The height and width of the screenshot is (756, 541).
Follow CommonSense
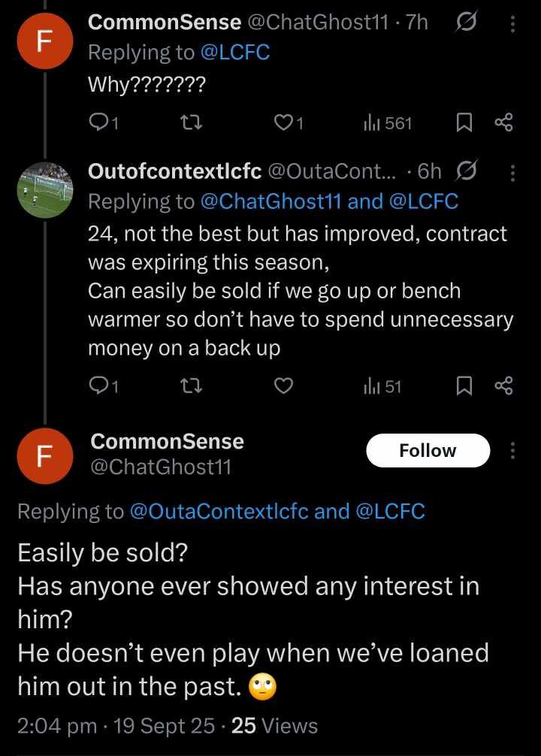(428, 451)
